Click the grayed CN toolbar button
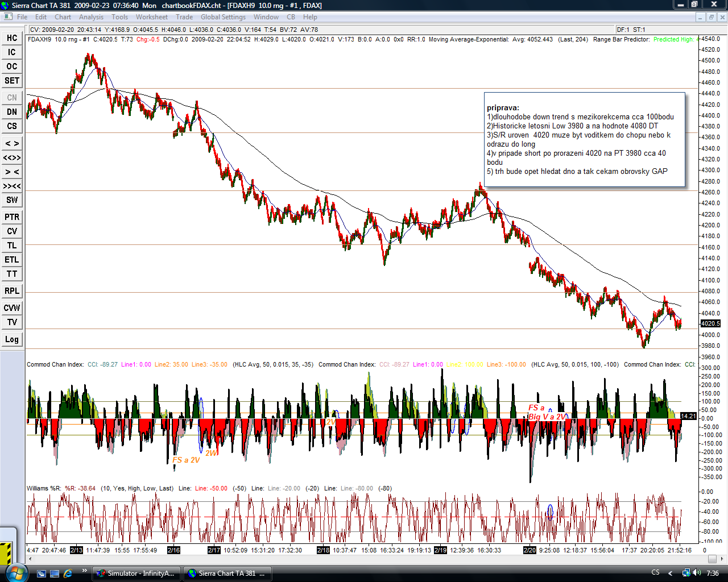The image size is (728, 582). (x=12, y=98)
